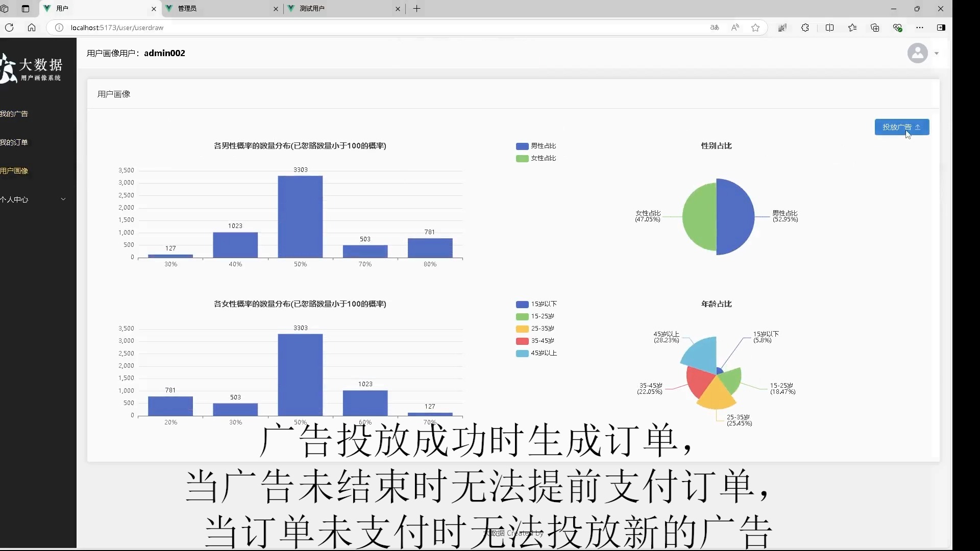Image resolution: width=980 pixels, height=551 pixels.
Task: Click the translate page icon
Action: (x=715, y=28)
